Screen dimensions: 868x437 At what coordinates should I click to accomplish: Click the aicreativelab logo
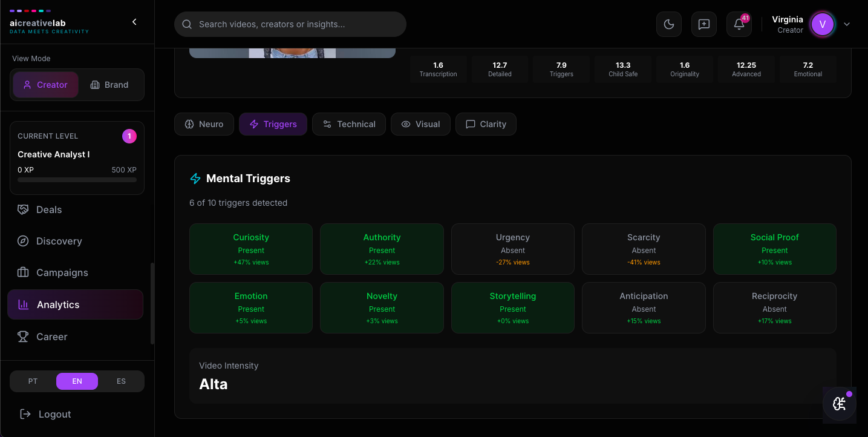click(x=49, y=22)
